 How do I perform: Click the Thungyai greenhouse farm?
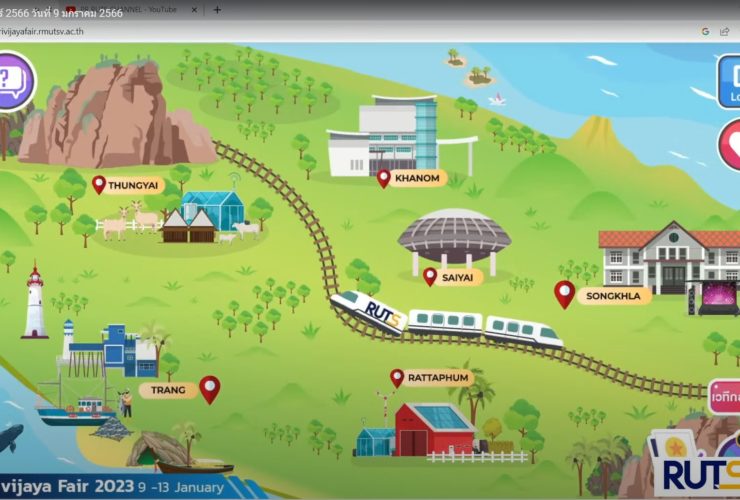[x=211, y=210]
